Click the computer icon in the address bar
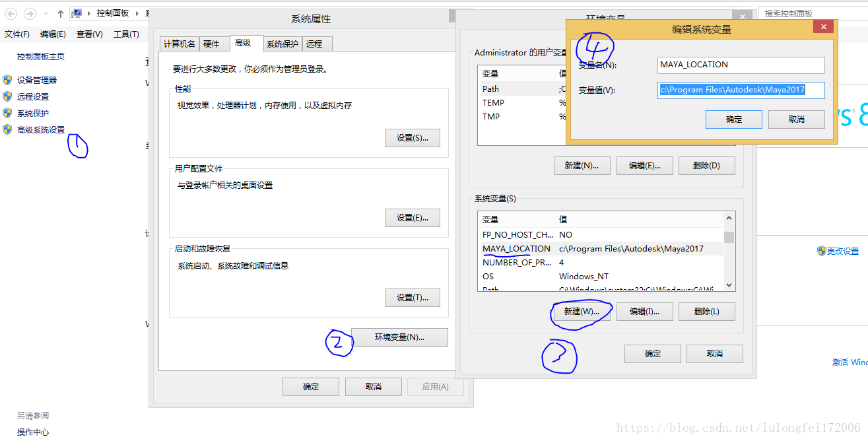 coord(77,13)
